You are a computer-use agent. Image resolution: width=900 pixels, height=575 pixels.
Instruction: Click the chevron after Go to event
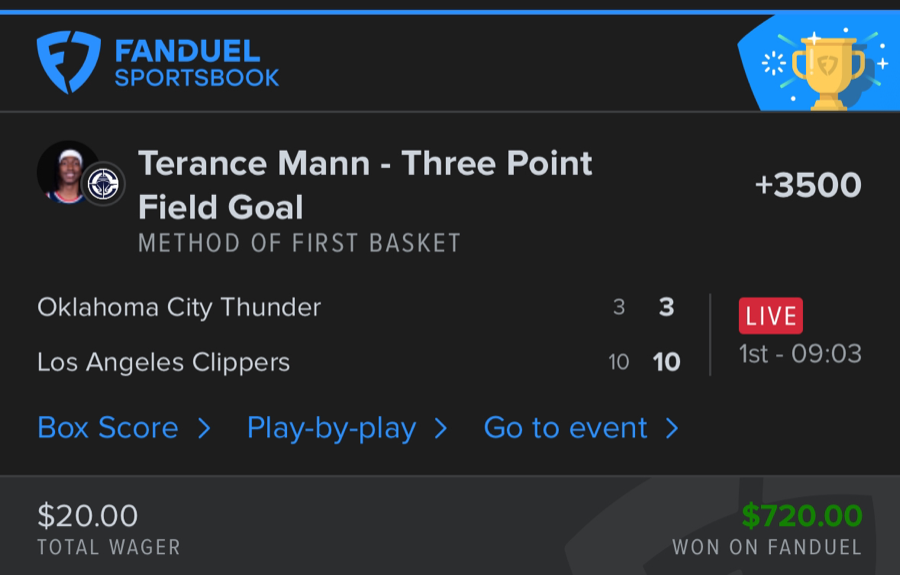coord(672,428)
